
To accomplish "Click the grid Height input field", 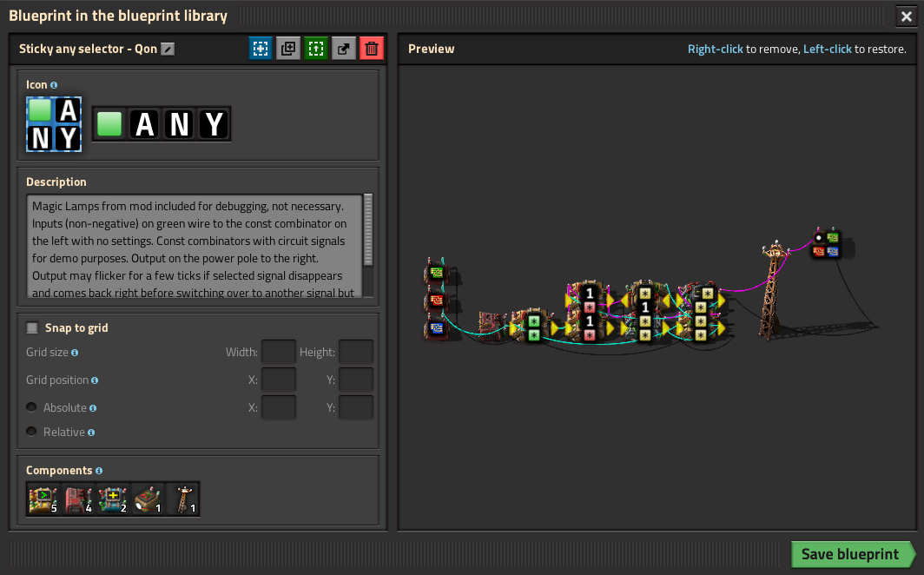I will (x=356, y=352).
